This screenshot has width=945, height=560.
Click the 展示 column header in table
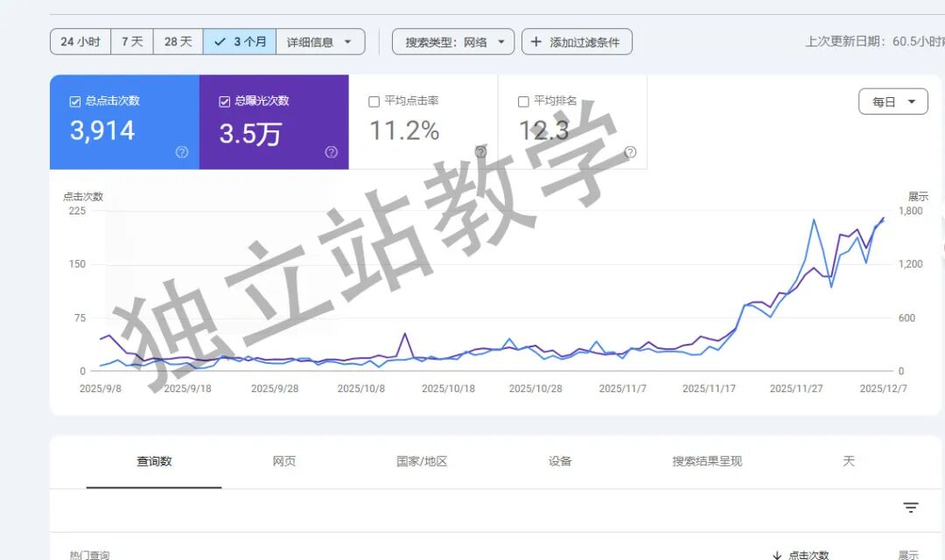click(908, 555)
